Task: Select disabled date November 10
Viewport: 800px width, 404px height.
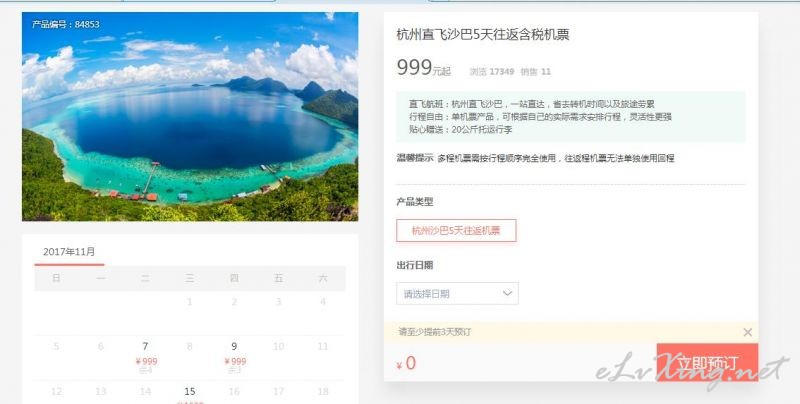Action: pos(279,347)
